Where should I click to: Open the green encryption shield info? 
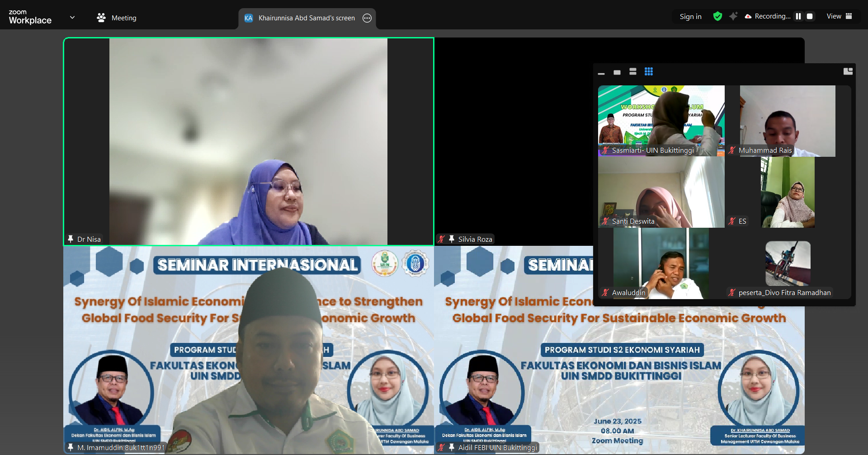(717, 16)
